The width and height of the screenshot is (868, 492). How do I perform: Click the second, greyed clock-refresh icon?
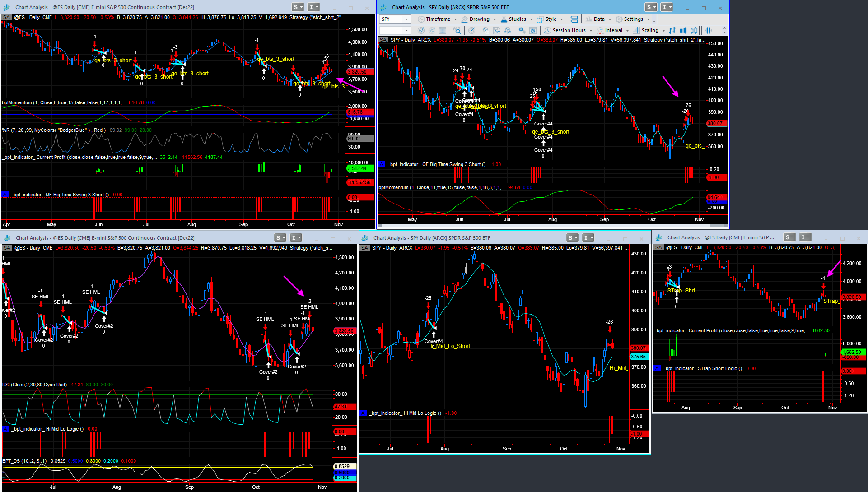[x=432, y=30]
